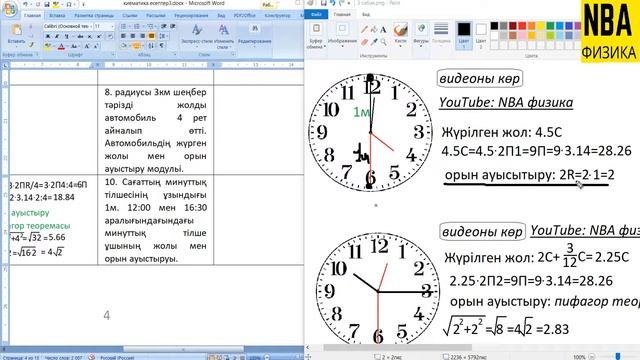Open Express Styles gallery in Word

pos(197,36)
